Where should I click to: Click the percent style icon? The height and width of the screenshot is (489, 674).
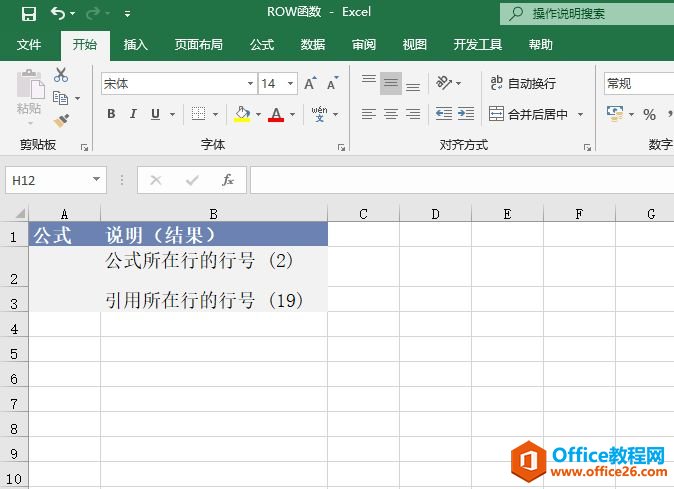[649, 114]
